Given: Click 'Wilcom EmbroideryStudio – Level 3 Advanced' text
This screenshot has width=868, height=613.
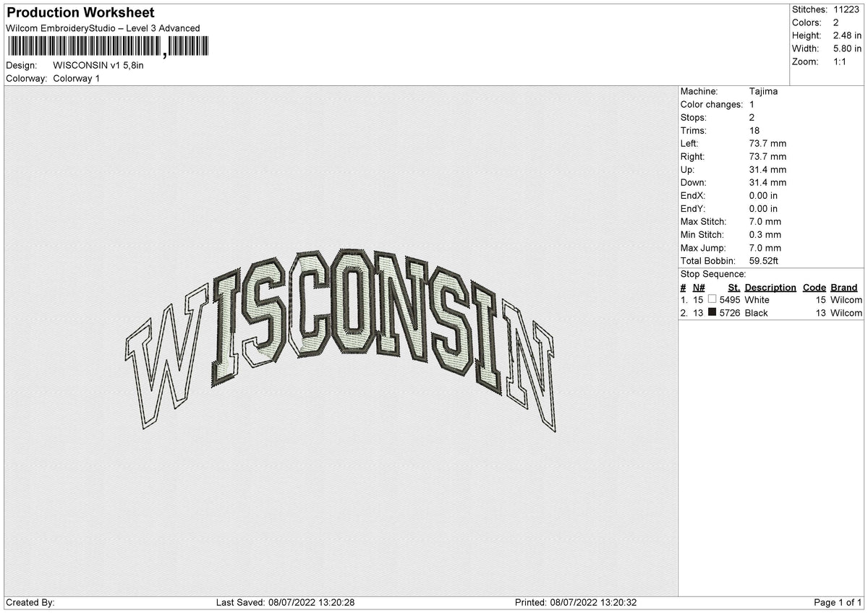Looking at the screenshot, I should click(x=103, y=28).
